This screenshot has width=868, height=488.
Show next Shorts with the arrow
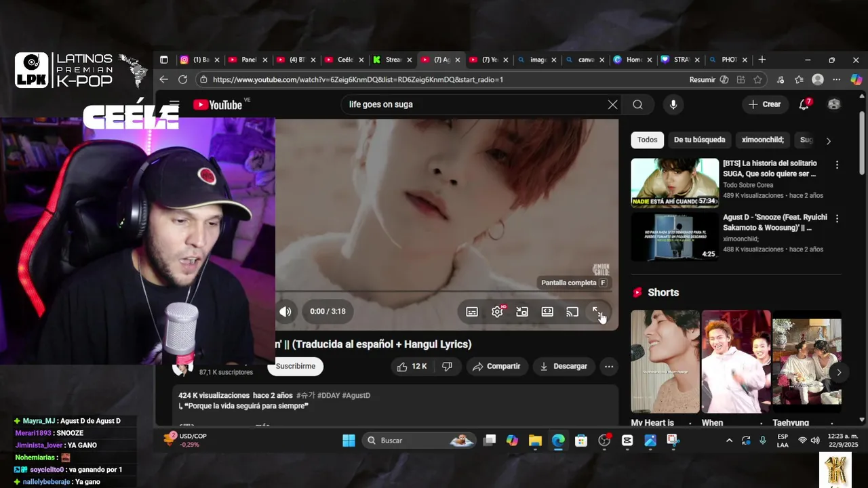pos(839,372)
